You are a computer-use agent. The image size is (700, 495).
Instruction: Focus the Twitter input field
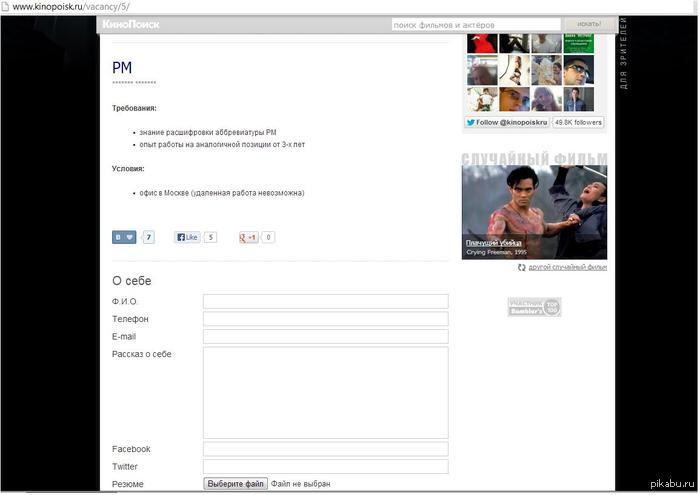(x=325, y=466)
